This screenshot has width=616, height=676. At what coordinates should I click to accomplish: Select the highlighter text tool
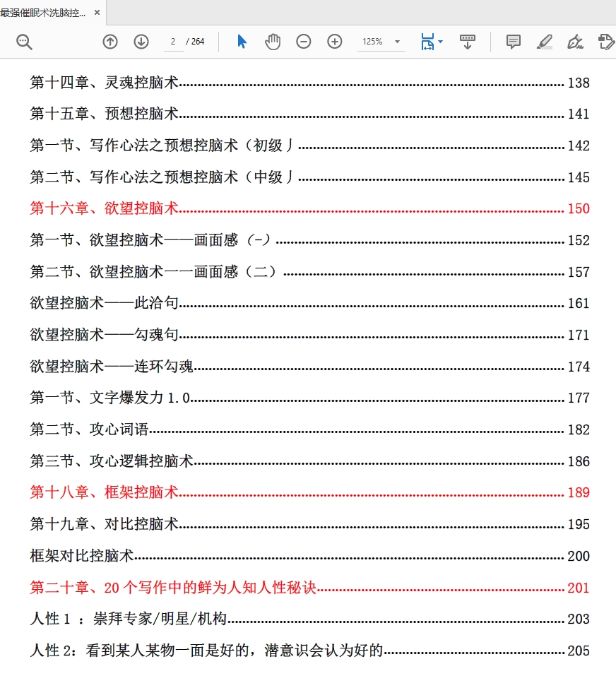[544, 42]
